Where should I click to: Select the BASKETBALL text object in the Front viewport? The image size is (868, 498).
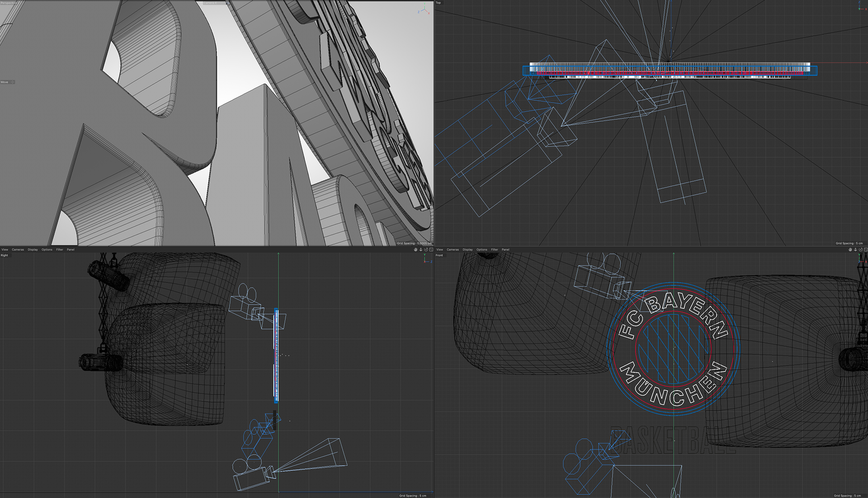coord(673,440)
